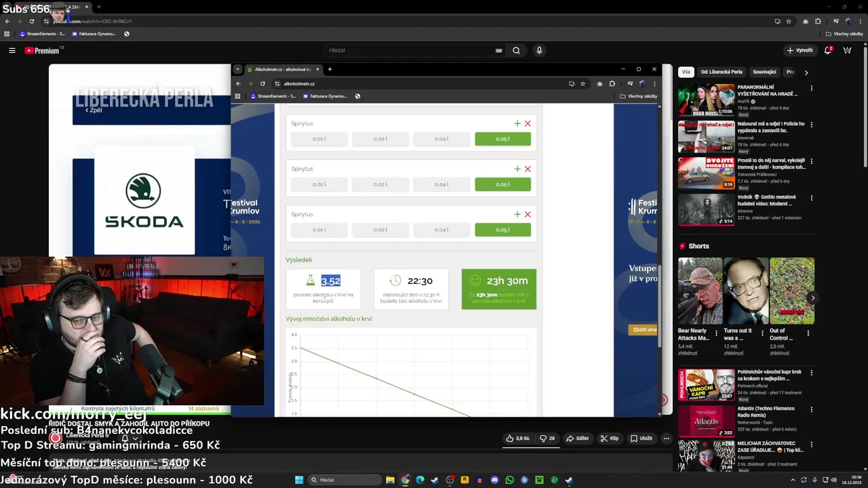The image size is (868, 488).
Task: Open options for PARANORMÁLNÍ VYŠETŘOVÁNÍ video
Action: 811,88
